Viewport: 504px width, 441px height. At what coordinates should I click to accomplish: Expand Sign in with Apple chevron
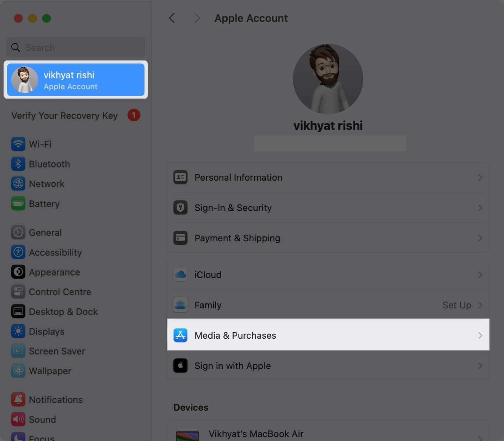(x=480, y=366)
